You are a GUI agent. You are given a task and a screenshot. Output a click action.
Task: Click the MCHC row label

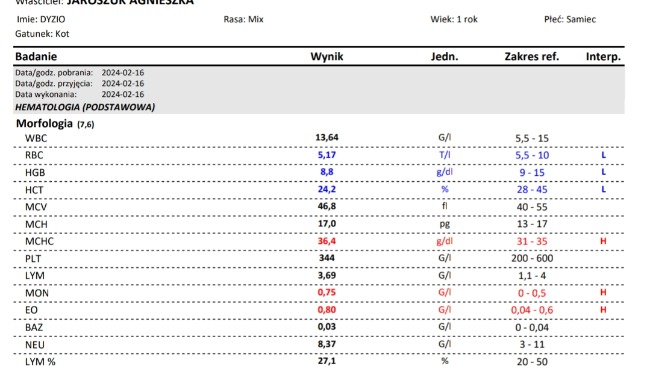point(39,242)
